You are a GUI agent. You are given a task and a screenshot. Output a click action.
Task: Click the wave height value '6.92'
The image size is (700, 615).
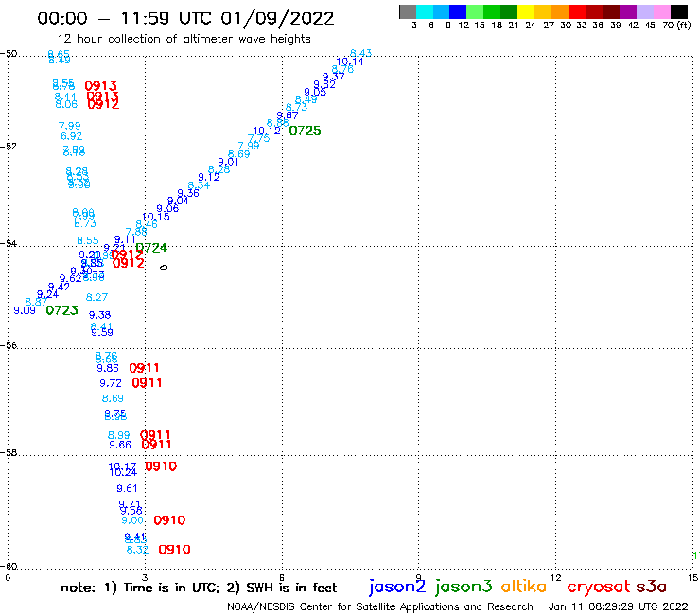(x=72, y=136)
